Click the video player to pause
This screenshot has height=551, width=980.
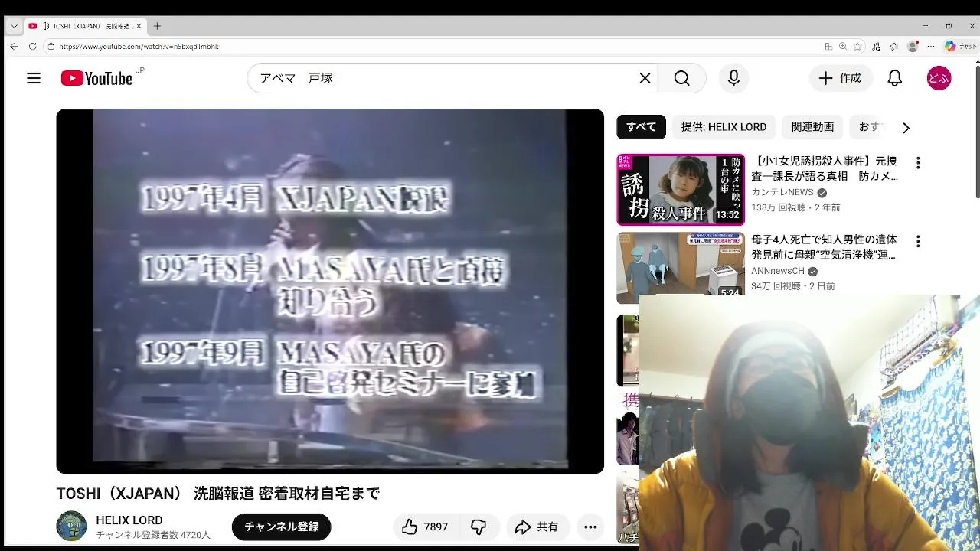tap(330, 291)
